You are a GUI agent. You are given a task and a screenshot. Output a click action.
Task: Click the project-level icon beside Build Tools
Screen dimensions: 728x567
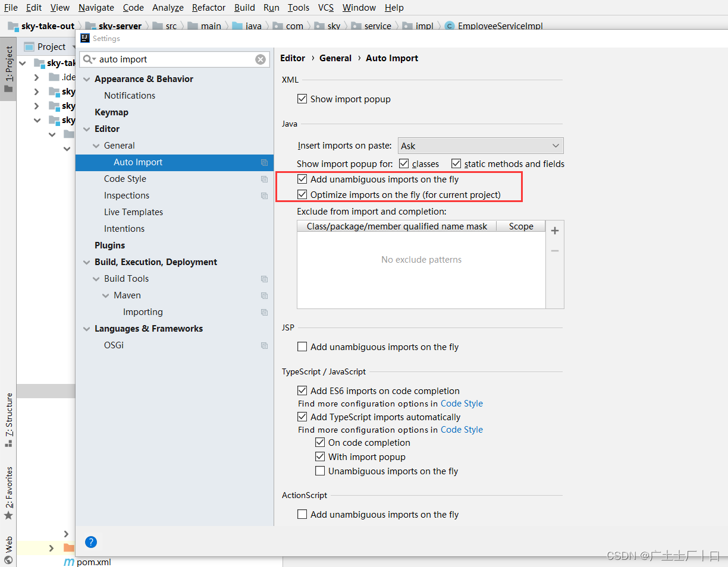click(264, 279)
